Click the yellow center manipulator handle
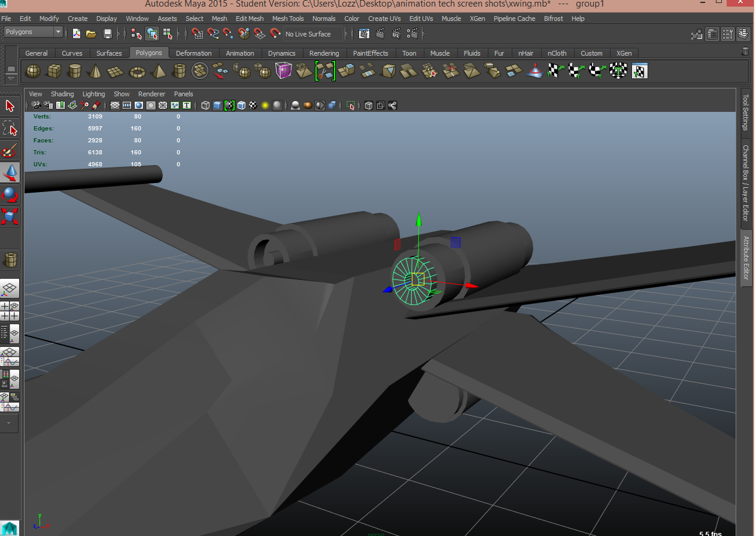This screenshot has height=536, width=756. coord(418,279)
